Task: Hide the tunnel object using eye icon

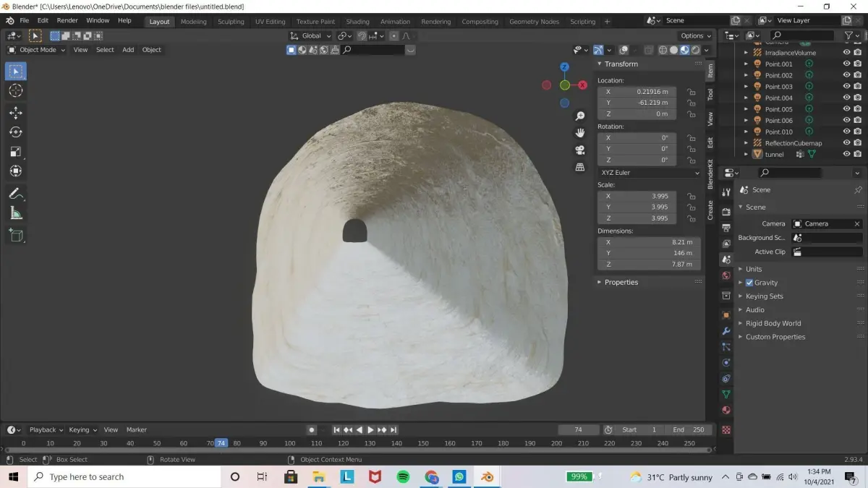Action: 846,154
